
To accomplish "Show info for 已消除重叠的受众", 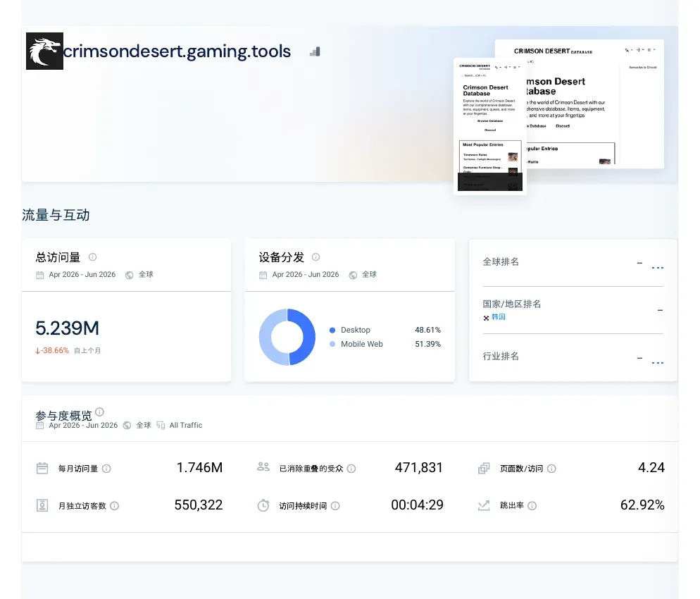I will point(351,469).
